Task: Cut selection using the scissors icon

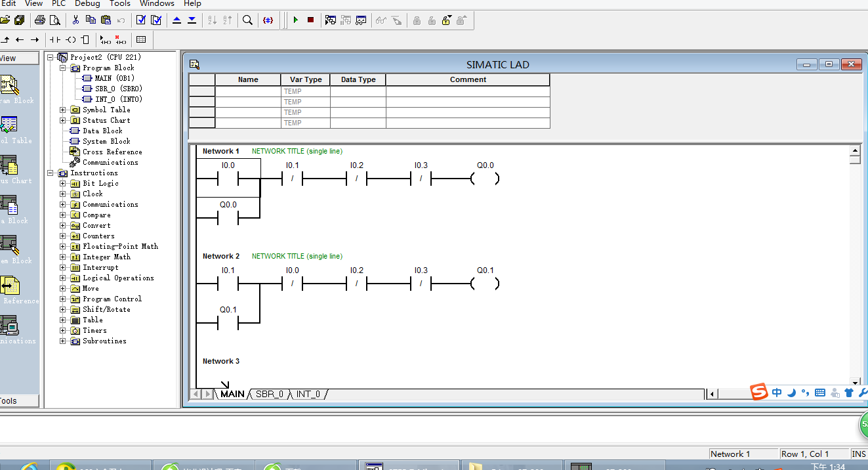Action: pos(76,20)
